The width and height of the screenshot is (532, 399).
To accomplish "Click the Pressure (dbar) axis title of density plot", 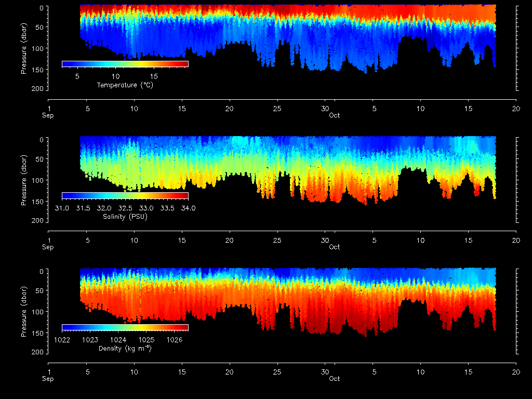I will (23, 311).
